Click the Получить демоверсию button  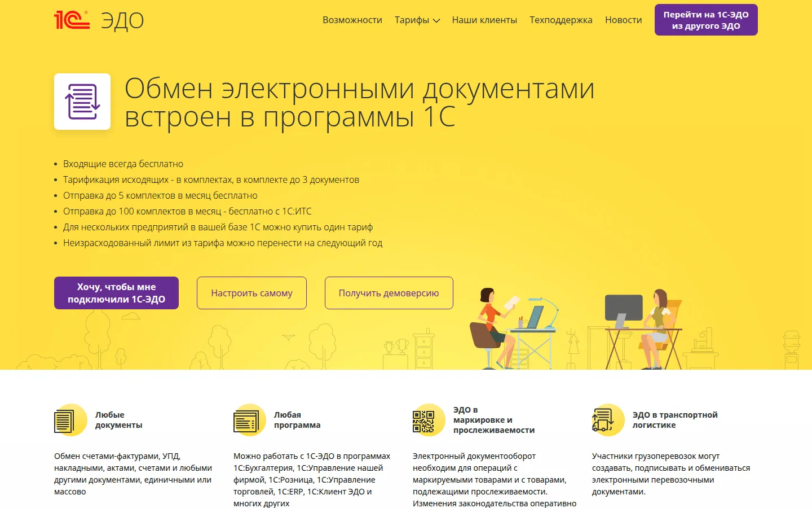[389, 293]
